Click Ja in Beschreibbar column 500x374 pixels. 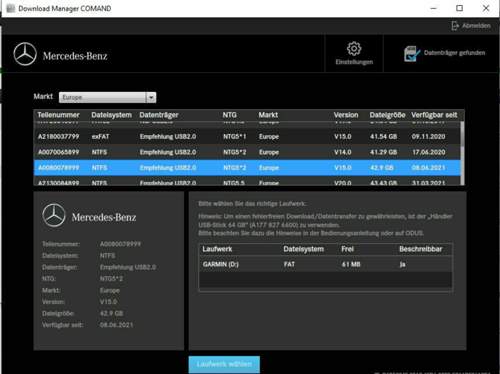pyautogui.click(x=403, y=264)
